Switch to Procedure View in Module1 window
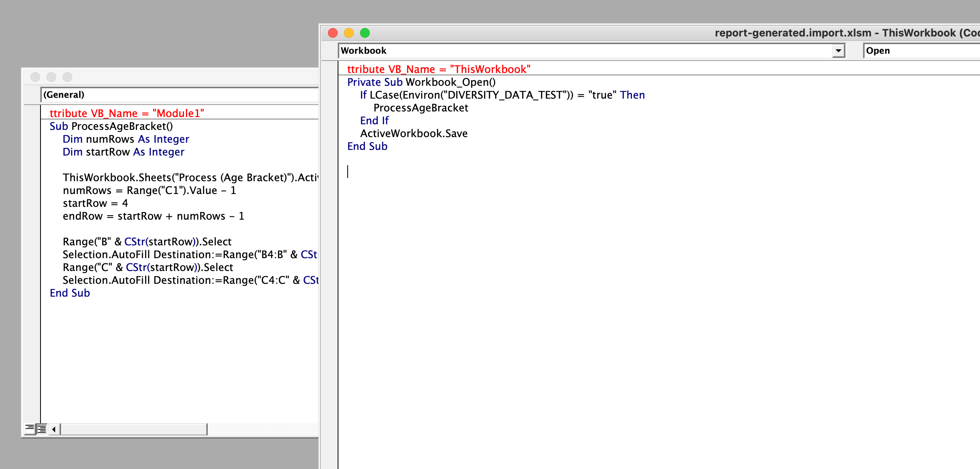This screenshot has width=980, height=469. 30,429
